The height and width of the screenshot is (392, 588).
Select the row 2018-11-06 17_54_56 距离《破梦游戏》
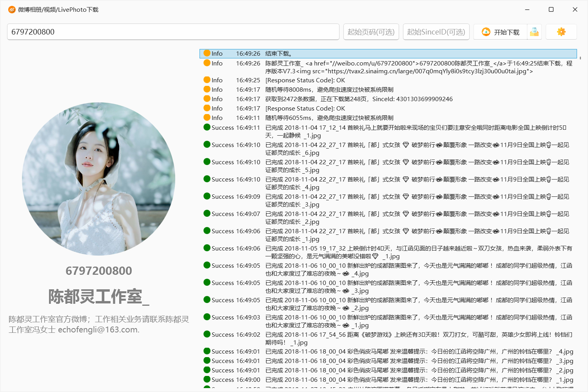click(x=388, y=338)
